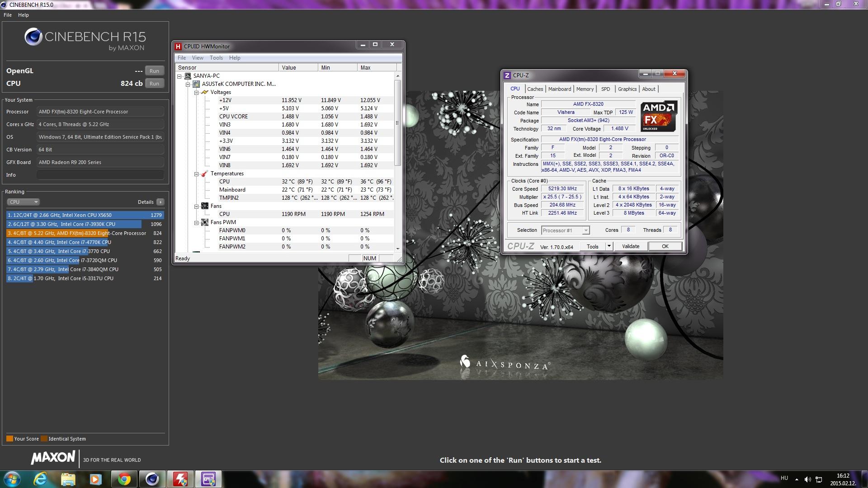The width and height of the screenshot is (868, 488).
Task: Run the CPU benchmark
Action: (154, 84)
